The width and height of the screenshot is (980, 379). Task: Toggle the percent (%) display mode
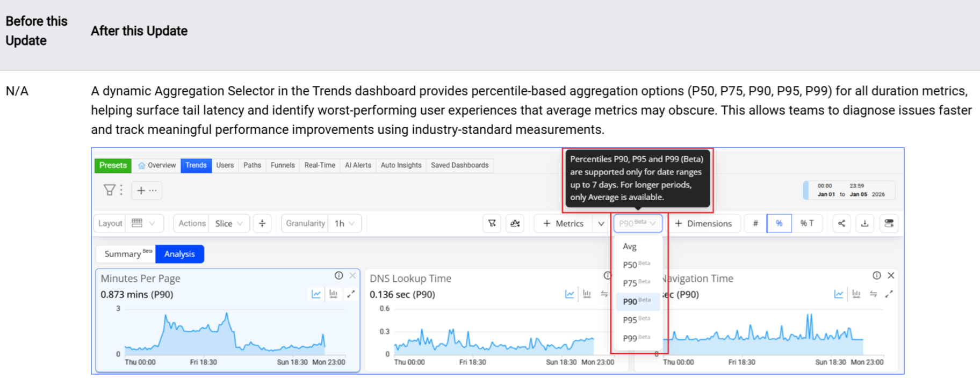(x=779, y=223)
